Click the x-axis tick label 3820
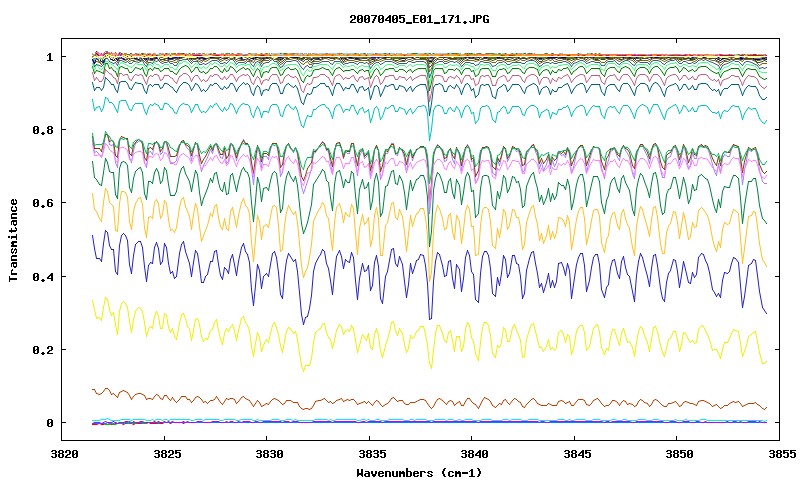 65,454
